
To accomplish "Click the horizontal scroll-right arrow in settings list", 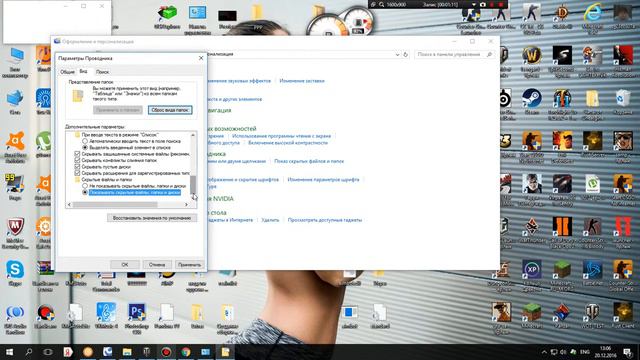I will tap(187, 204).
